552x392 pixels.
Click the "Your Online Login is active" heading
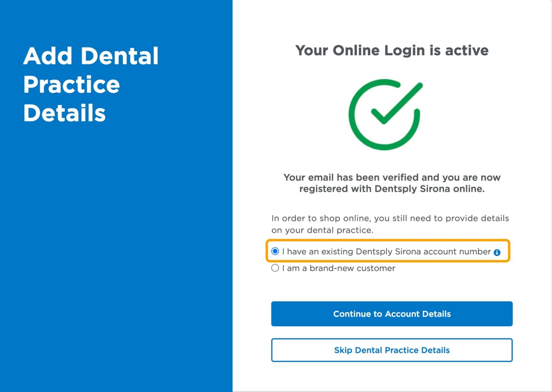click(x=391, y=50)
